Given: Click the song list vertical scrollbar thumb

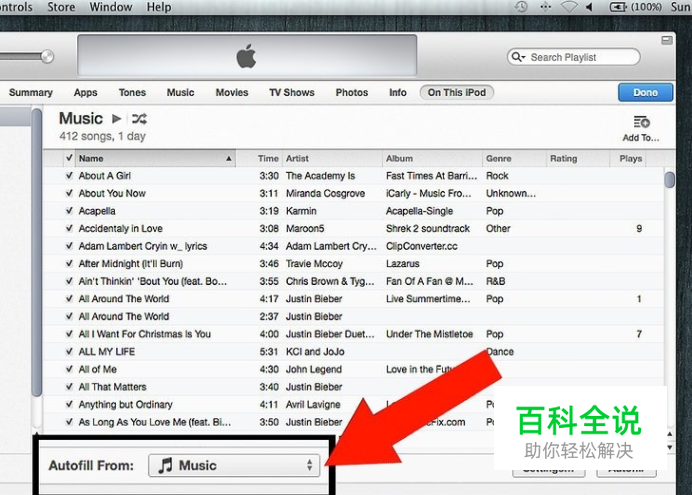Looking at the screenshot, I should tap(670, 180).
